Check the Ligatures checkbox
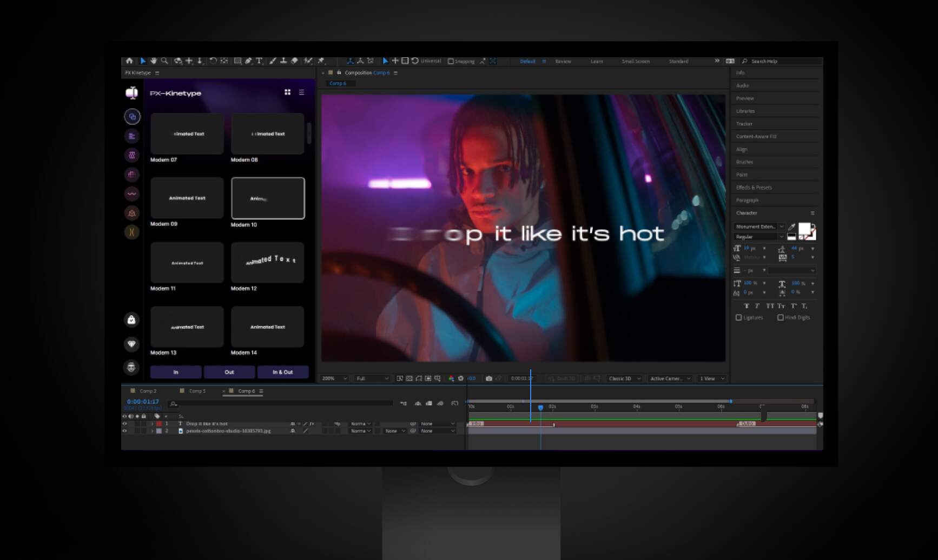The image size is (938, 560). (x=739, y=317)
